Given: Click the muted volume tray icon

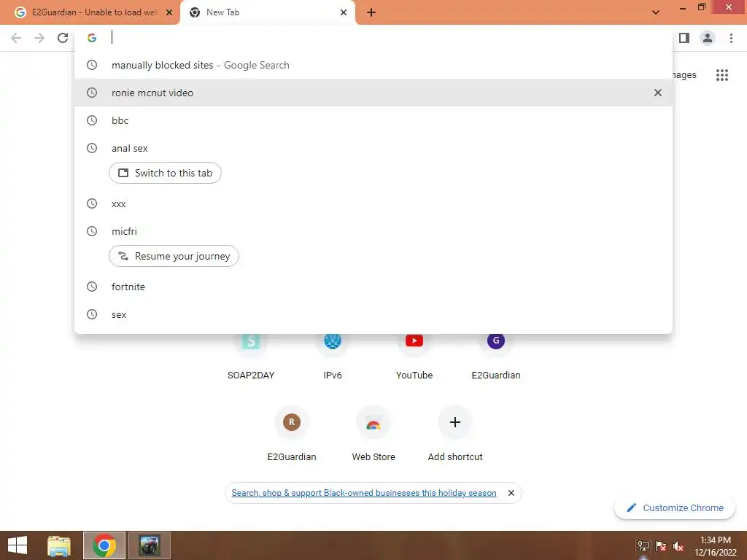Looking at the screenshot, I should [x=678, y=546].
